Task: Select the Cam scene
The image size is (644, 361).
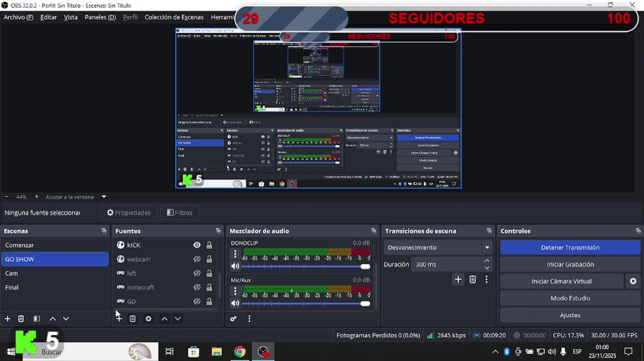Action: [54, 273]
